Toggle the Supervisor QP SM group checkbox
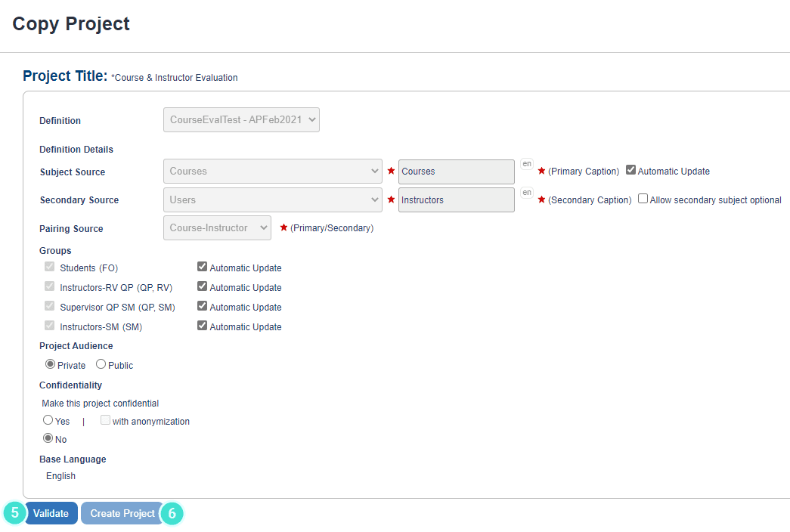 coord(49,306)
